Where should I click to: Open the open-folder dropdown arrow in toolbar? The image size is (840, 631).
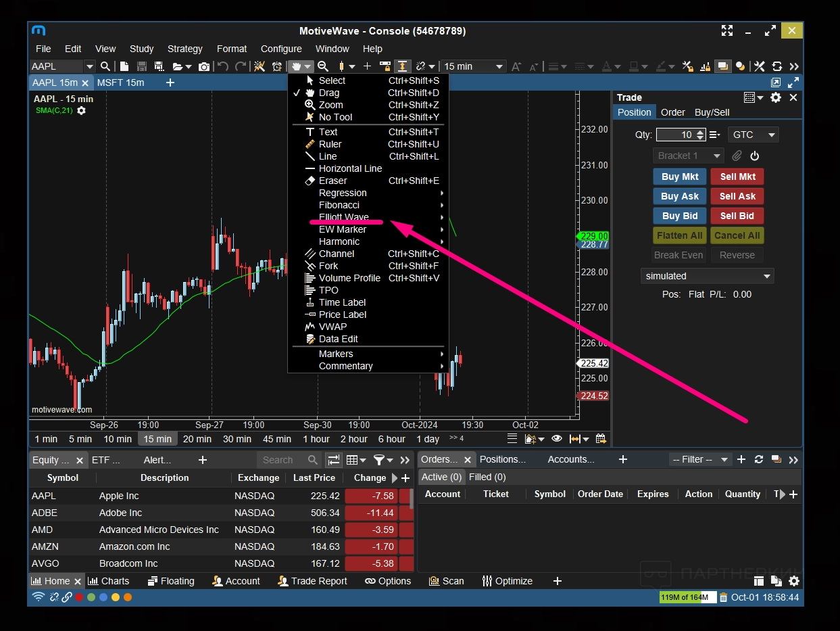[x=189, y=66]
